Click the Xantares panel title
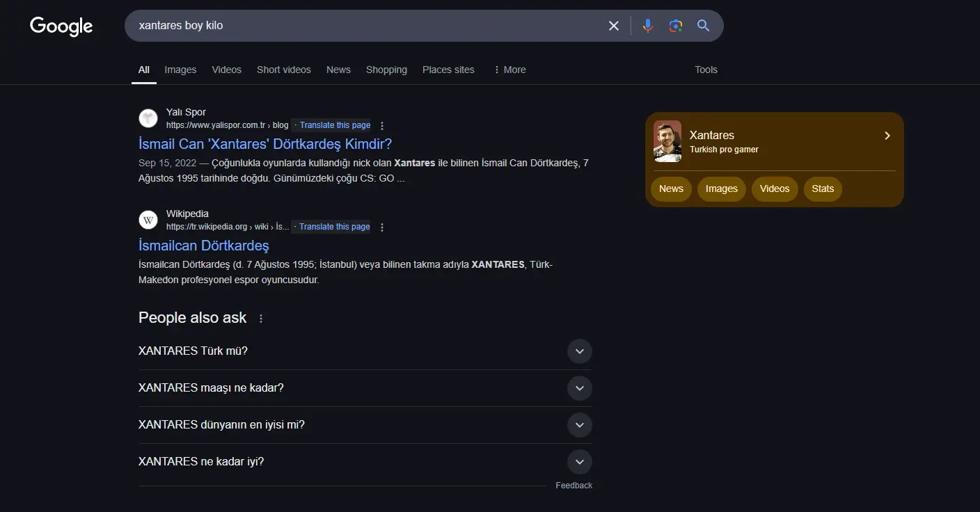 point(711,135)
